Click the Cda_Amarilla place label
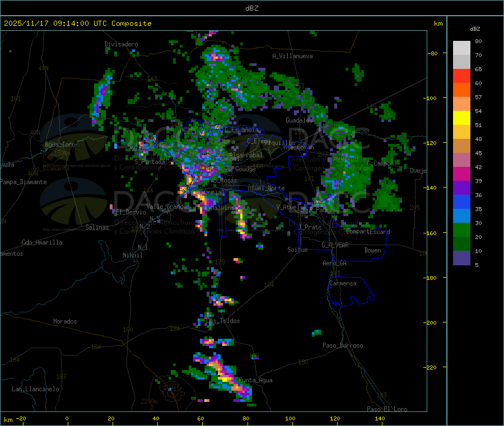 42,242
